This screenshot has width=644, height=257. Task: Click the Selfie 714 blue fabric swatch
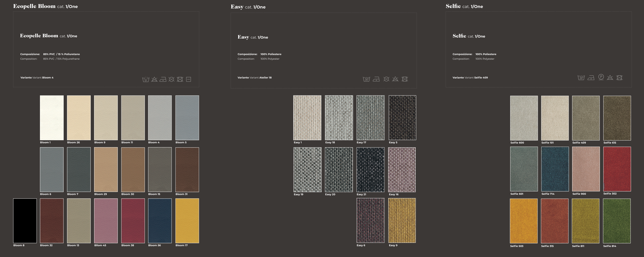tap(555, 169)
